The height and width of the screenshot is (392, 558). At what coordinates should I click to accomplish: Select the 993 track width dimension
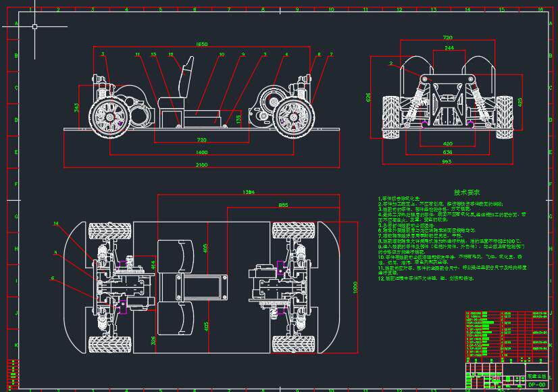click(447, 162)
